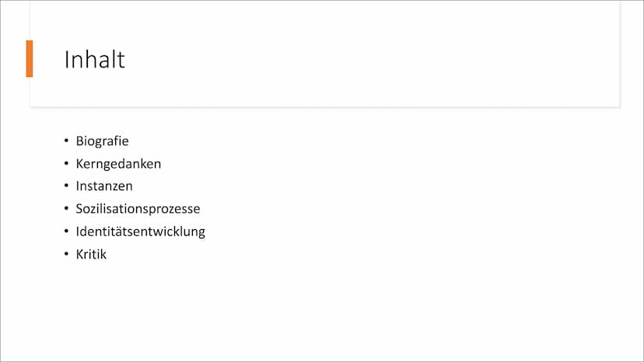Click the bullet dot before Kerngedanken

tap(66, 163)
